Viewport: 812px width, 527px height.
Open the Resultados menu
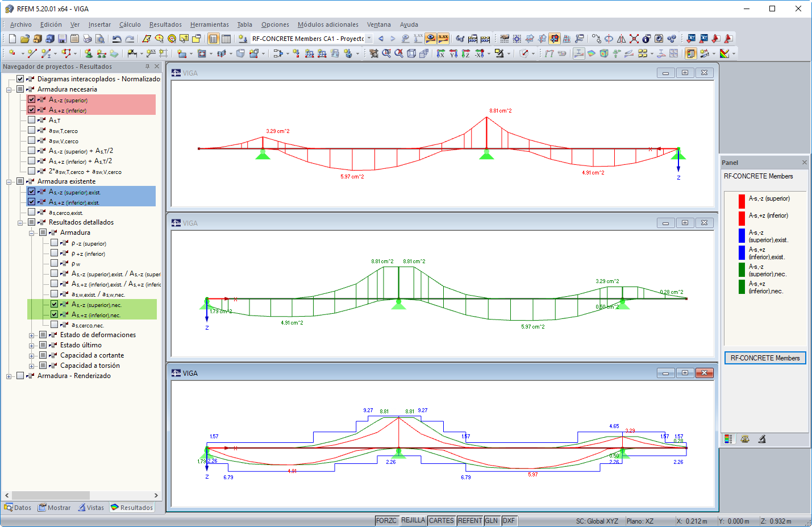(165, 24)
